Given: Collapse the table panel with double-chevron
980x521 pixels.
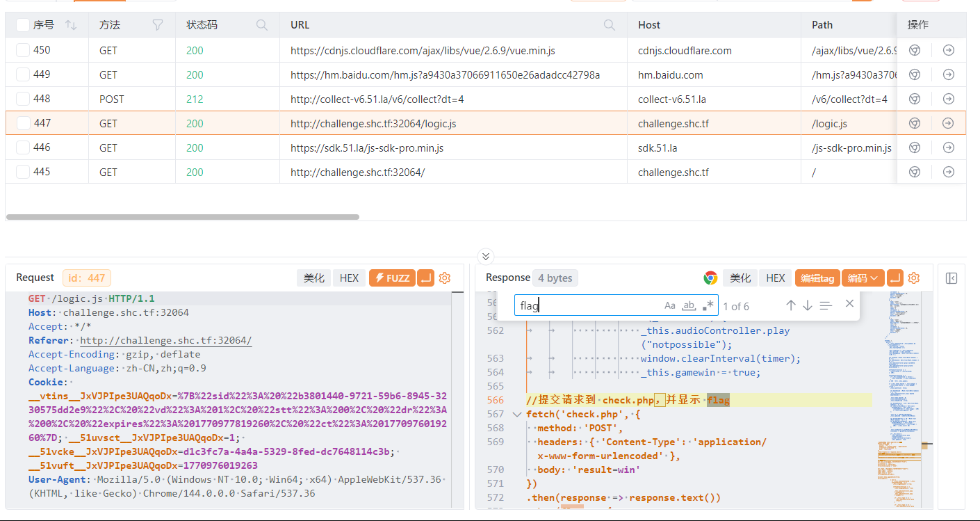Looking at the screenshot, I should pyautogui.click(x=486, y=256).
